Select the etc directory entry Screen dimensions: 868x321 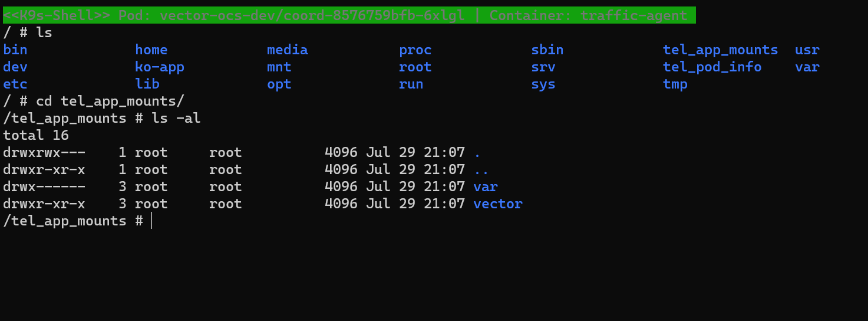tap(15, 84)
